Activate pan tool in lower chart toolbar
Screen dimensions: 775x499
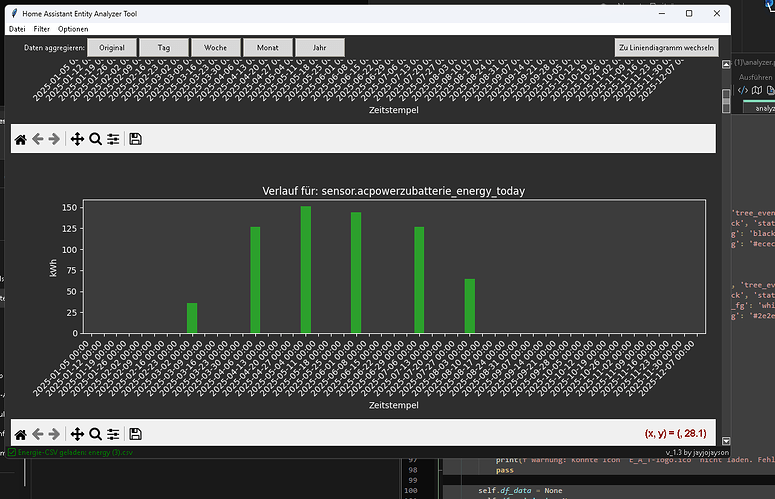(77, 434)
